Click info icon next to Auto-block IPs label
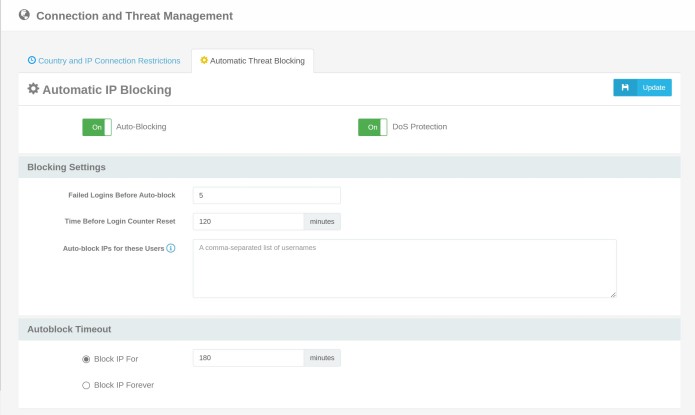695x415 pixels. tap(171, 247)
